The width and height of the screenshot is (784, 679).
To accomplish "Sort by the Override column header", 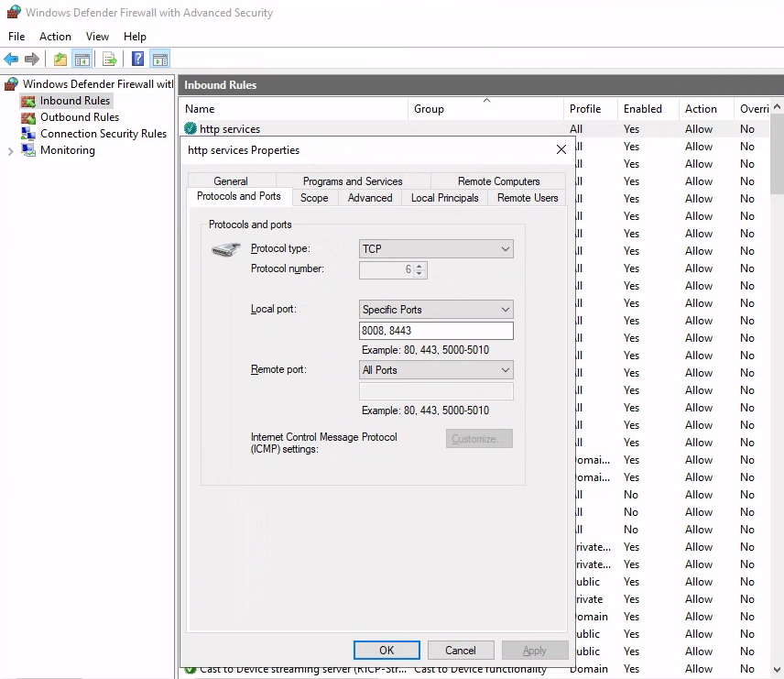I will (754, 108).
